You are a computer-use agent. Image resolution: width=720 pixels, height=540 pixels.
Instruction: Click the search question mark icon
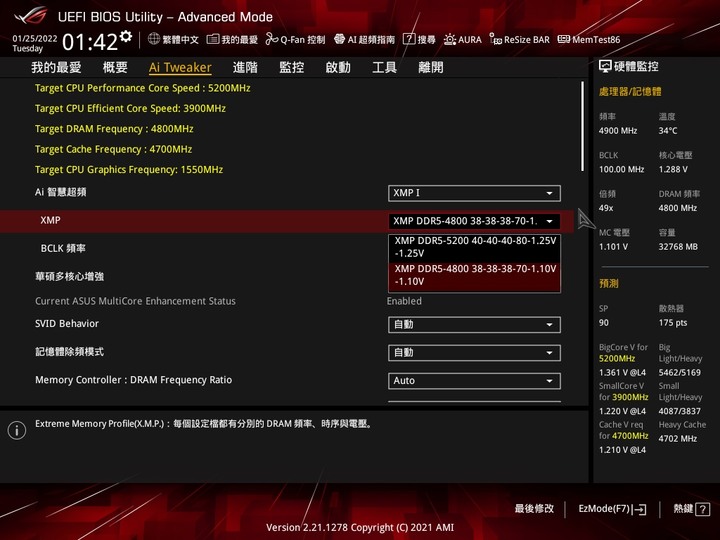click(x=409, y=39)
